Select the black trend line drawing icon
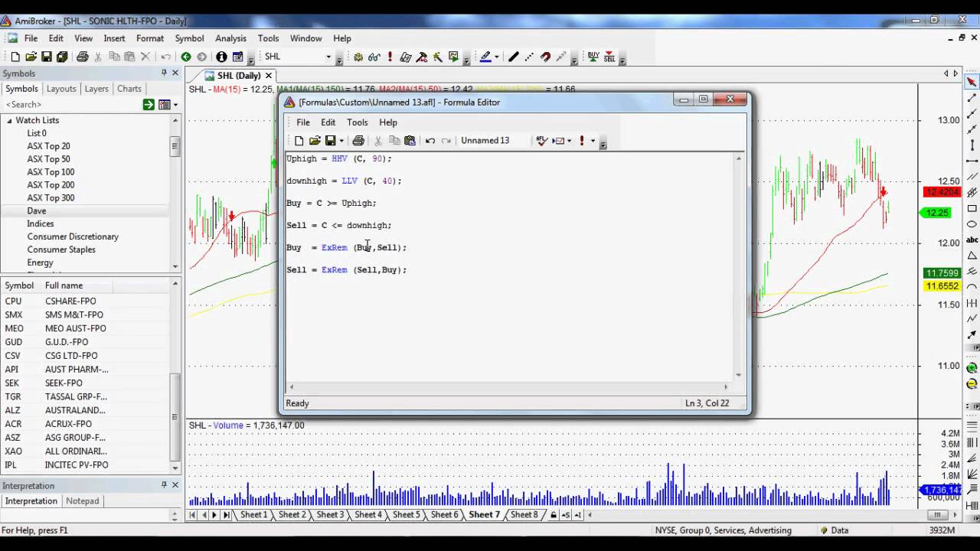Screen dimensions: 980x551 click(514, 57)
